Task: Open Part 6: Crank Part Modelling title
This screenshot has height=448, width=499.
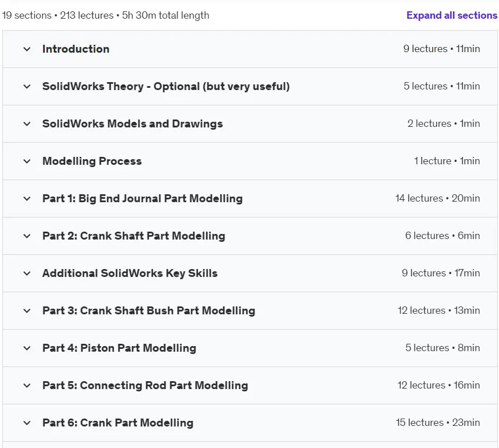Action: pos(118,423)
